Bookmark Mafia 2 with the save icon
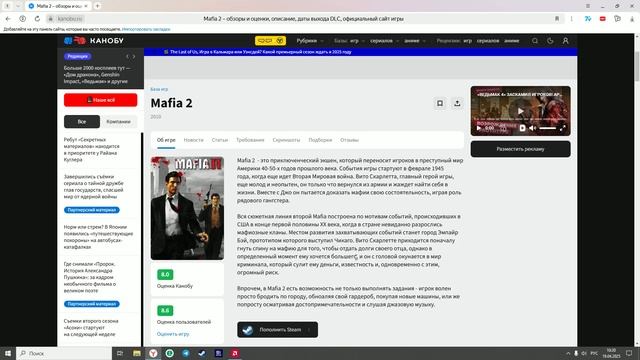640x360 pixels. pos(440,103)
